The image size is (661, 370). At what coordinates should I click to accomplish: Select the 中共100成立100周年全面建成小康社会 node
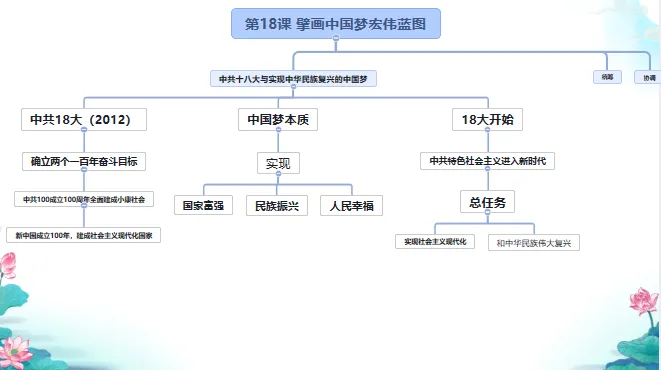(84, 199)
